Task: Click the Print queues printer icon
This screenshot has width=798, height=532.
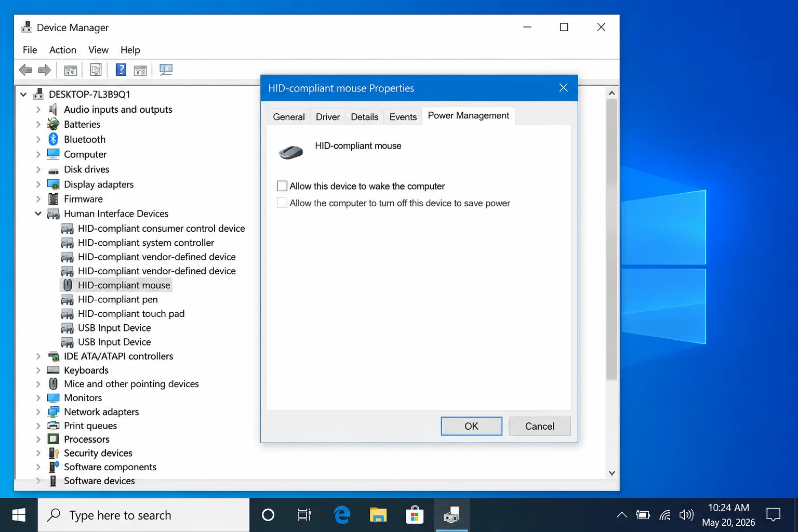Action: tap(53, 425)
